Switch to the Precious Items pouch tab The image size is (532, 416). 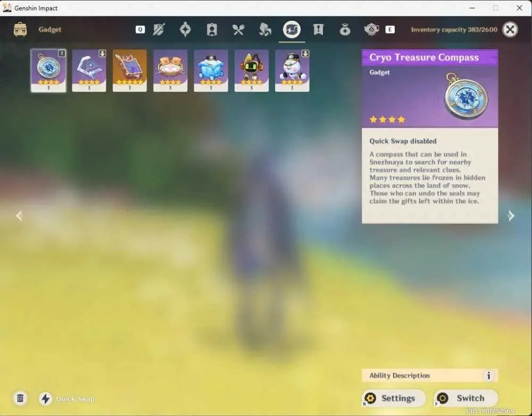(345, 29)
